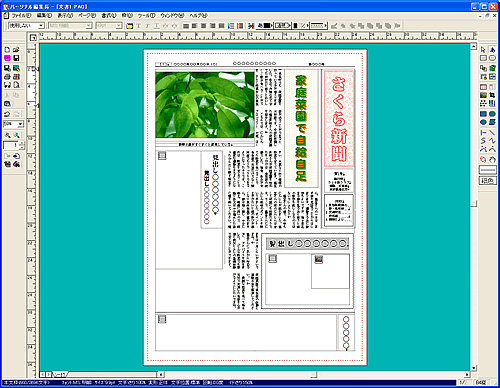500x388 pixels.
Task: Select the ellipse frame tool
Action: pos(492,58)
